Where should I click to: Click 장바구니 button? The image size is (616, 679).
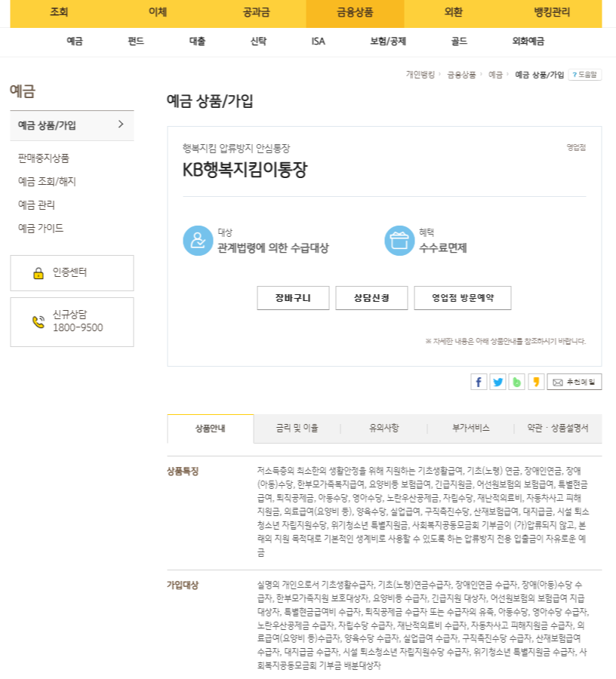[293, 298]
